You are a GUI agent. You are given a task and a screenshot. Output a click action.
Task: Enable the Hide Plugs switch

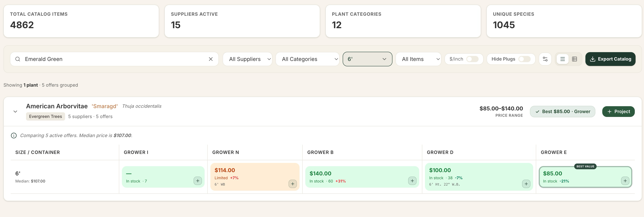[x=525, y=59]
